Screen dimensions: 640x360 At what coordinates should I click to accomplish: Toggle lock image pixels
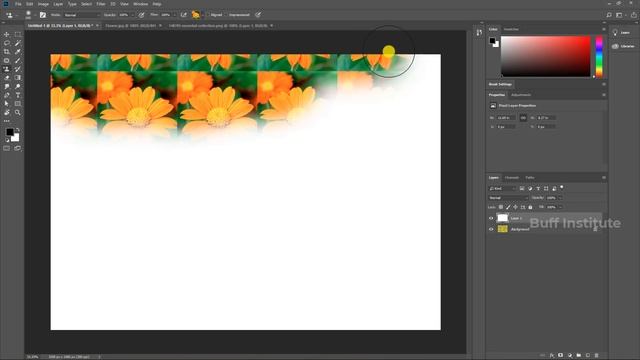[x=508, y=207]
